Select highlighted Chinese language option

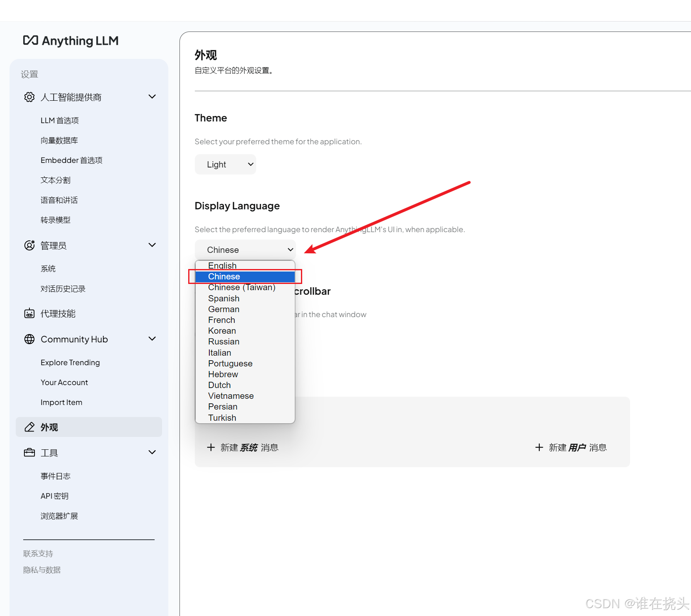point(245,276)
